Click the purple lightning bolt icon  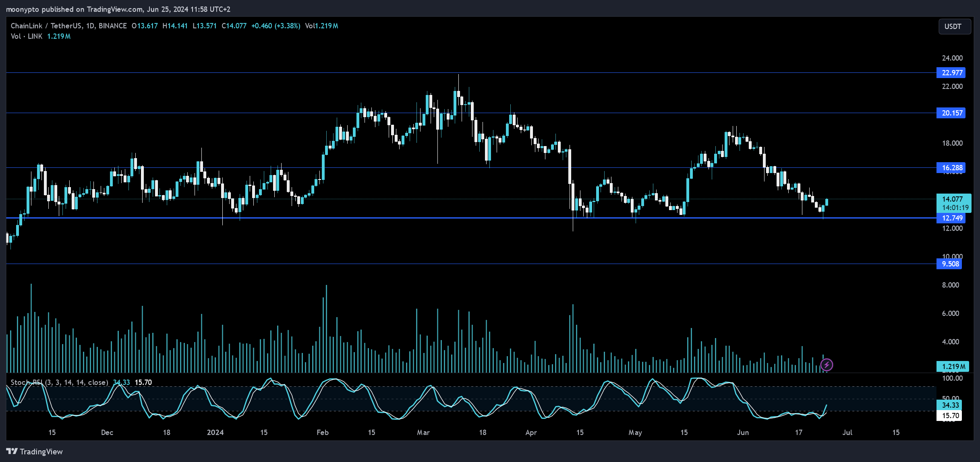(827, 365)
